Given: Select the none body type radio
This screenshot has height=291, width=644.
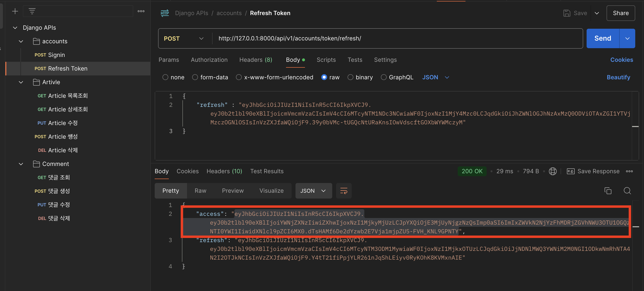Looking at the screenshot, I should [165, 77].
